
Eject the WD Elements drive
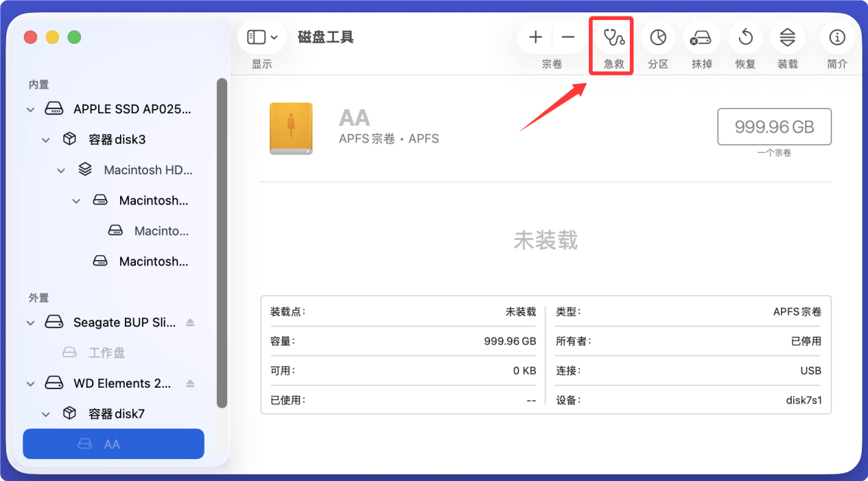(x=189, y=384)
